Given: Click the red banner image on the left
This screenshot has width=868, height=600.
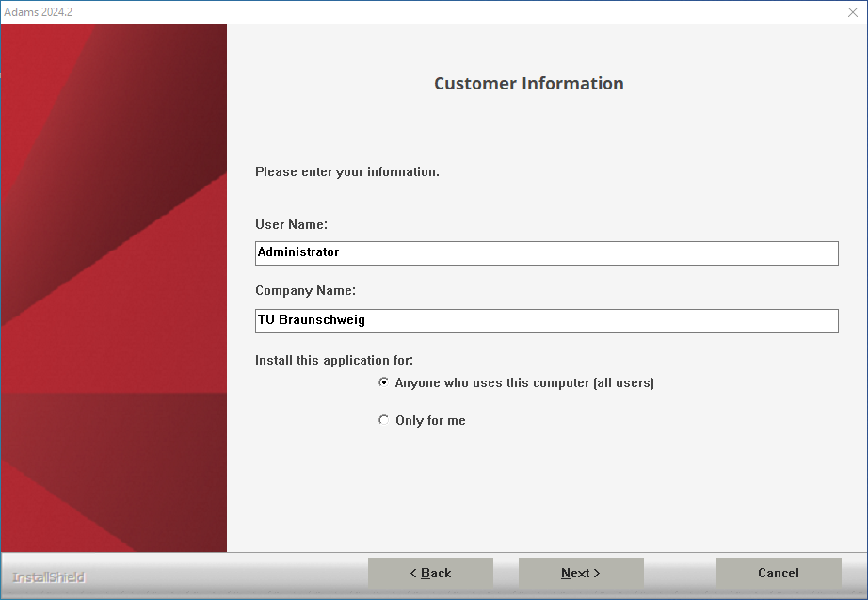Looking at the screenshot, I should tap(114, 288).
